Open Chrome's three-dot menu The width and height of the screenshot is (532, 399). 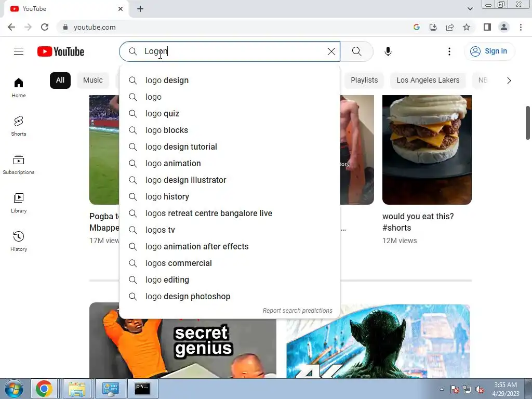pyautogui.click(x=521, y=27)
